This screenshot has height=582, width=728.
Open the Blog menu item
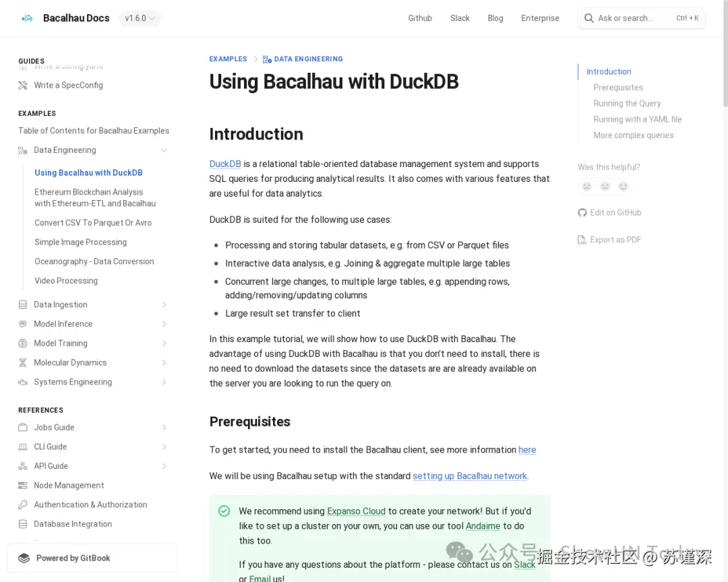click(x=495, y=18)
